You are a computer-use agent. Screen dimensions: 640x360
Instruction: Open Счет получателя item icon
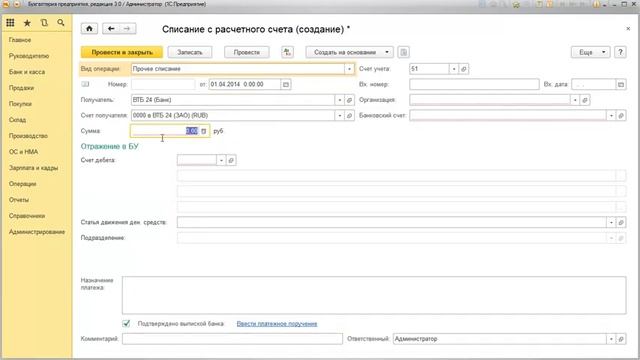point(349,116)
